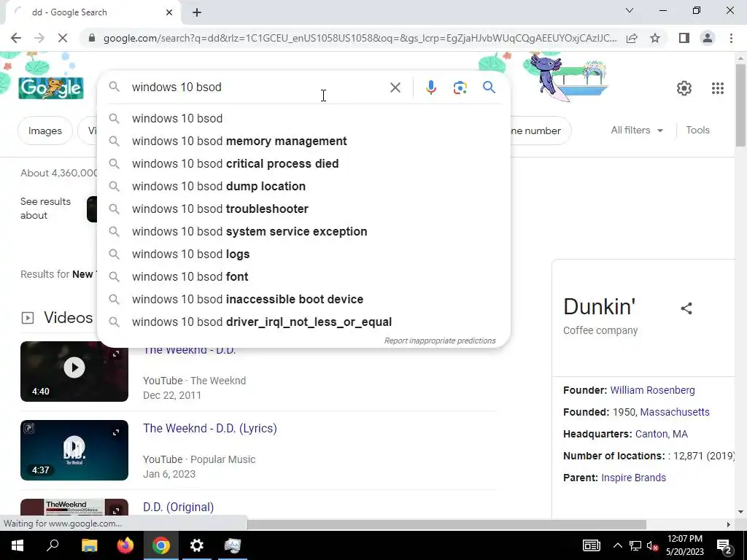Choose suggestion 'inaccessible boot device'
Viewport: 747px width, 560px height.
click(303, 300)
